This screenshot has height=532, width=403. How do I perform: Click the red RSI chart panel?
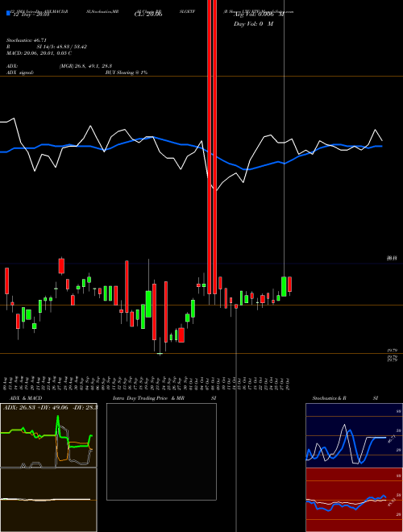[354, 500]
